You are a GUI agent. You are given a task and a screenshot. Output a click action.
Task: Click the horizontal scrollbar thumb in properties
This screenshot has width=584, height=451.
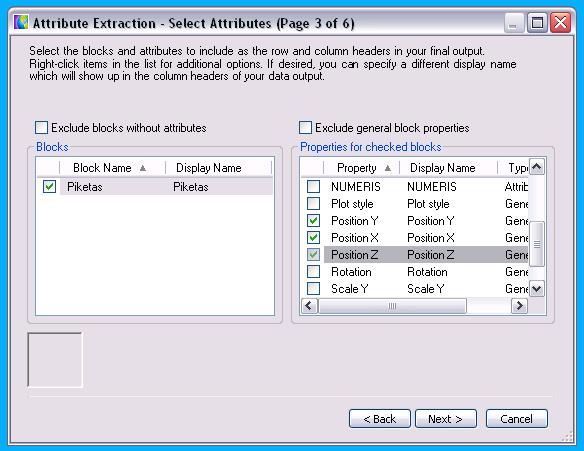392,306
